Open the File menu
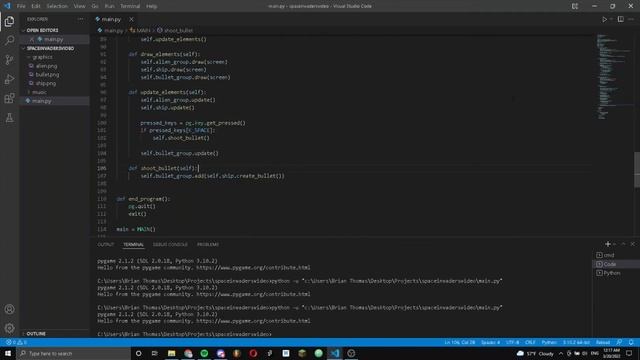 pos(21,6)
